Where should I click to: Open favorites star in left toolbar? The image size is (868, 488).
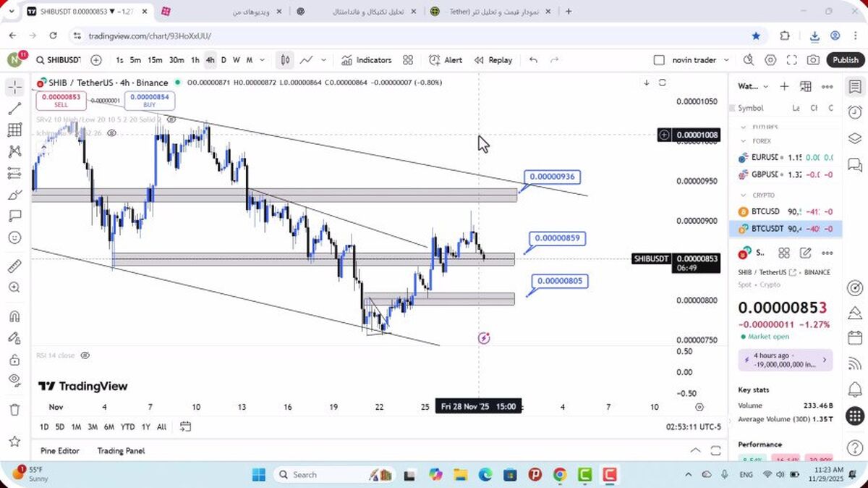click(14, 441)
